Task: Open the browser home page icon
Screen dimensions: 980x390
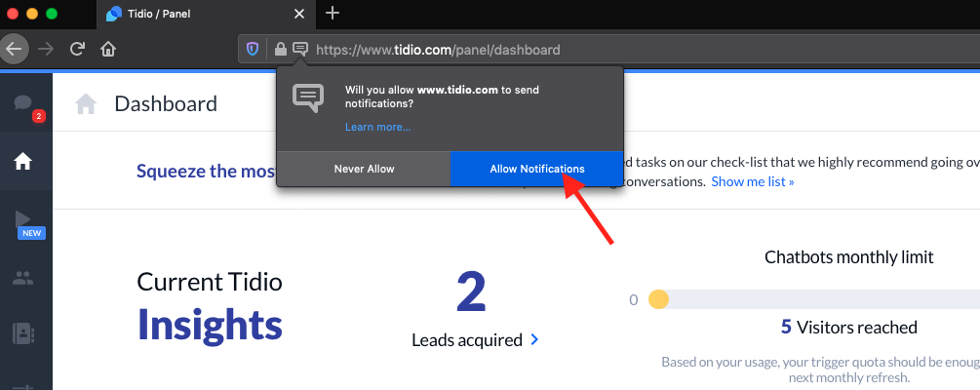Action: [x=109, y=49]
